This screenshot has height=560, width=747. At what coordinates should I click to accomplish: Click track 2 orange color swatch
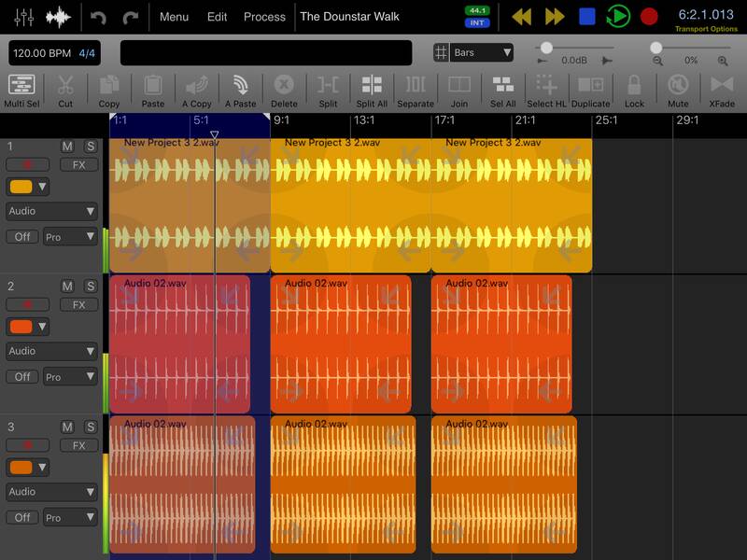(21, 327)
